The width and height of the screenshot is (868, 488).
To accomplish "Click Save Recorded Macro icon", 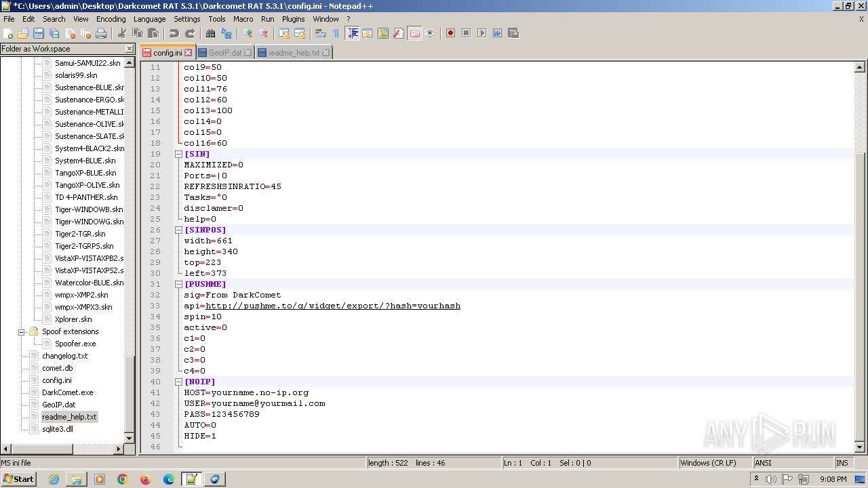I will click(x=513, y=33).
